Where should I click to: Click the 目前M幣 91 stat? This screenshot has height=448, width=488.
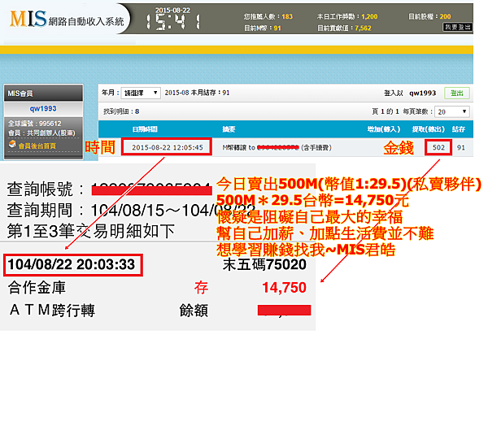(x=263, y=28)
